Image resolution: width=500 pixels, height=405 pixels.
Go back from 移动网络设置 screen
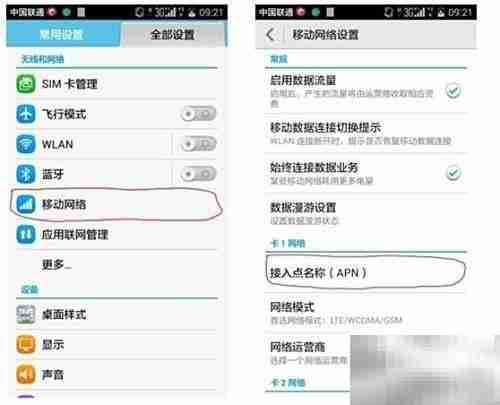pos(270,34)
